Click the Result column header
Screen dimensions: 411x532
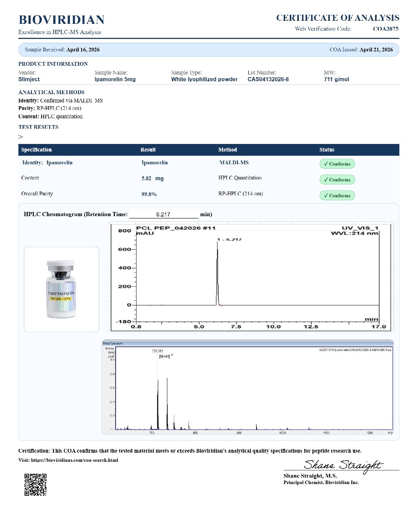click(x=148, y=150)
